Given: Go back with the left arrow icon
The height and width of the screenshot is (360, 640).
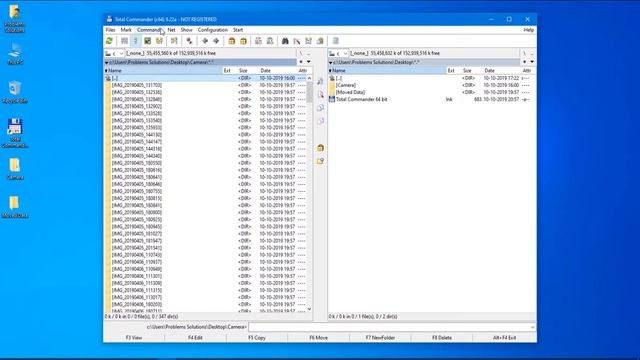Looking at the screenshot, I should coord(205,41).
